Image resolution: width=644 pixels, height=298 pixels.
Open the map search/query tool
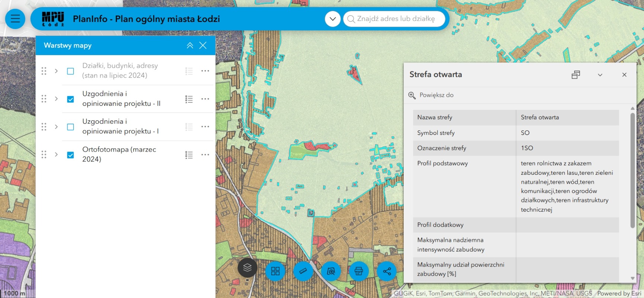pyautogui.click(x=331, y=271)
